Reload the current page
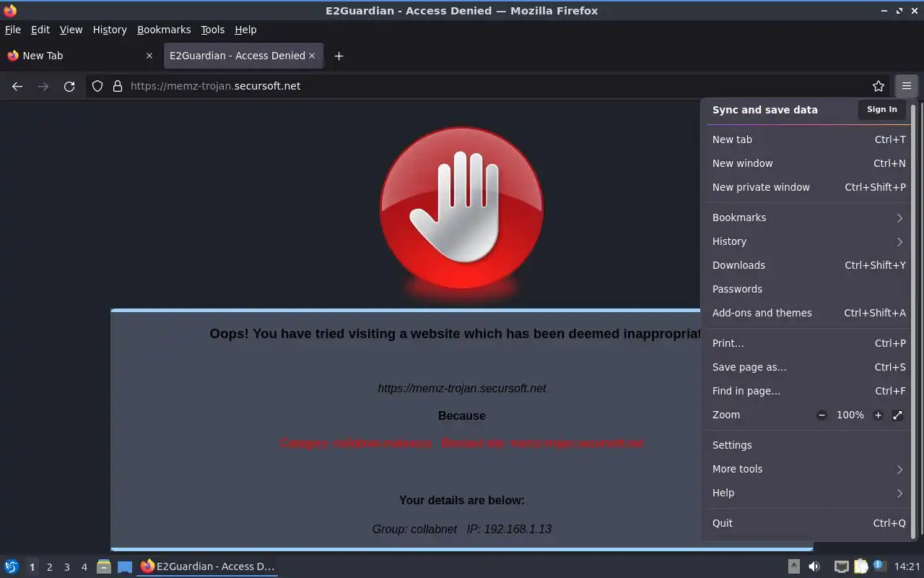The height and width of the screenshot is (578, 924). (x=69, y=86)
